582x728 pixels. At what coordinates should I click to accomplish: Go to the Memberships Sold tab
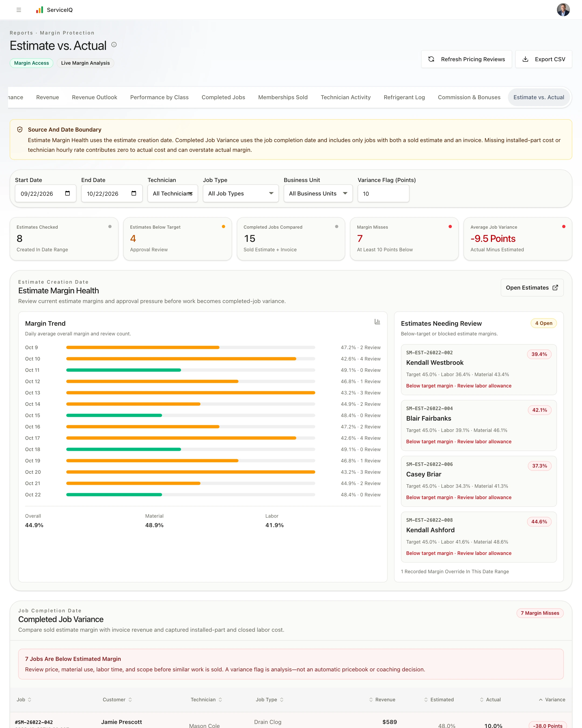tap(283, 97)
